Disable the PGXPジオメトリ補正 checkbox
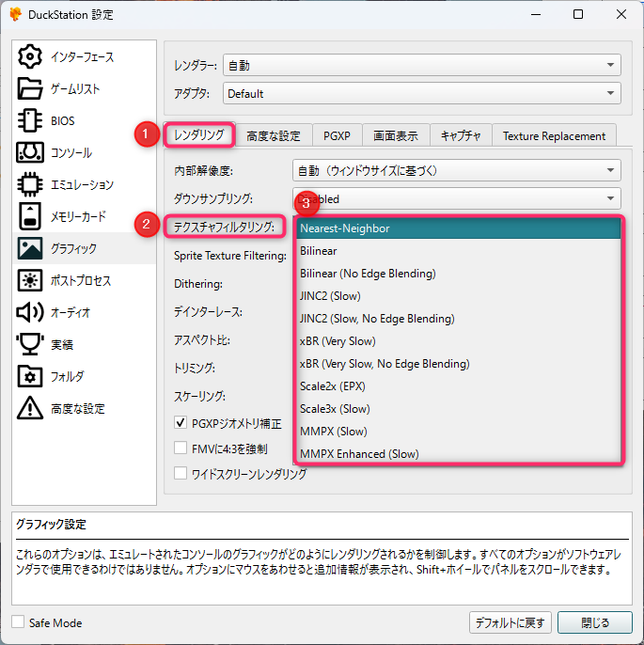The height and width of the screenshot is (645, 644). click(181, 424)
